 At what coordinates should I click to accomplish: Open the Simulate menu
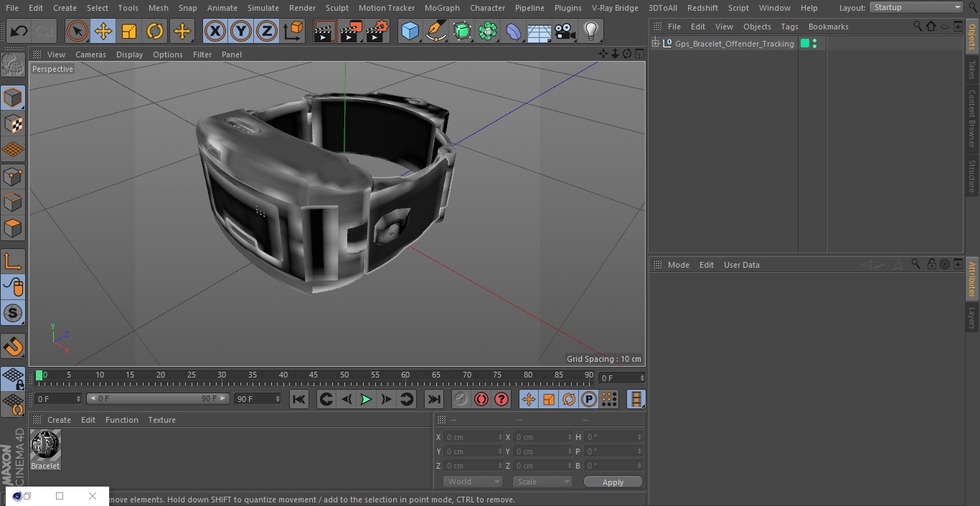pos(263,8)
